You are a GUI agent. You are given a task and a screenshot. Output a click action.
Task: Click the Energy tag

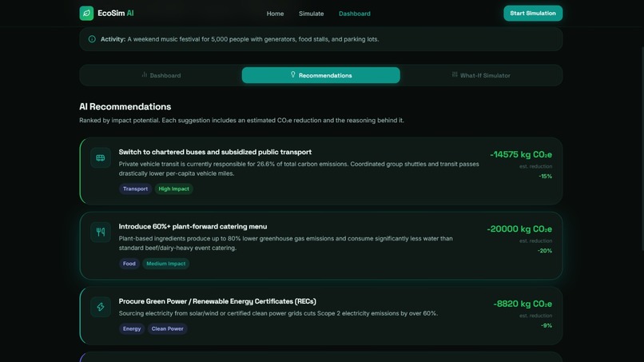pos(132,328)
